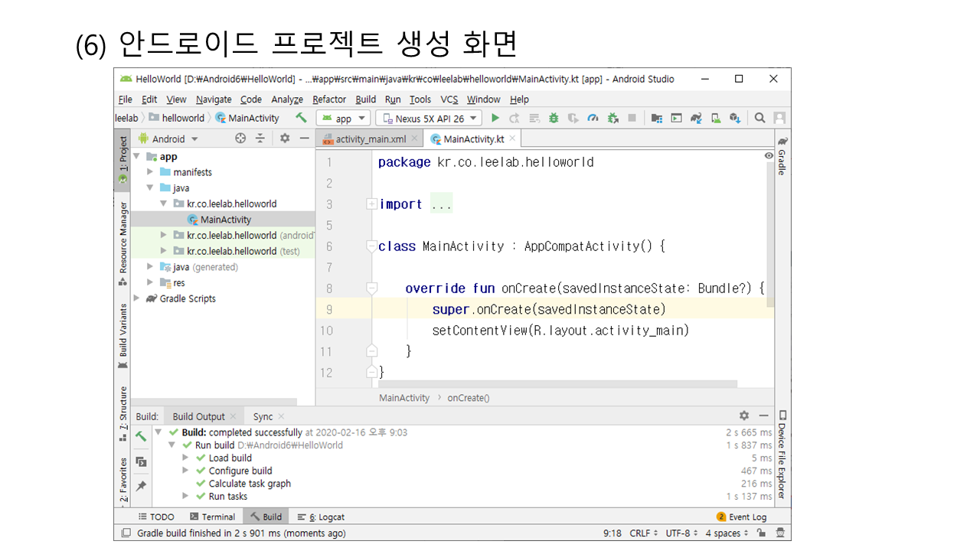Screen dimensions: 980x551
Task: Click the locate target icon in Project panel
Action: coord(240,139)
